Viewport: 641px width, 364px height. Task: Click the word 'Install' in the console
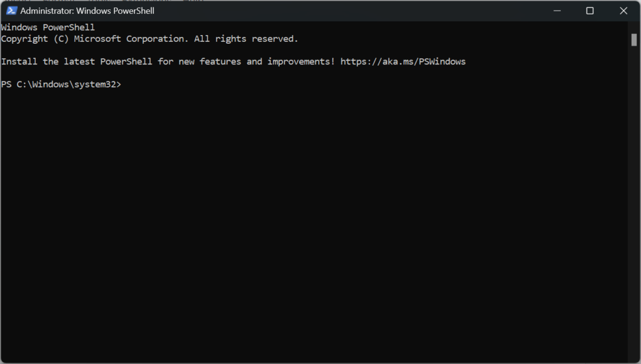tap(19, 62)
